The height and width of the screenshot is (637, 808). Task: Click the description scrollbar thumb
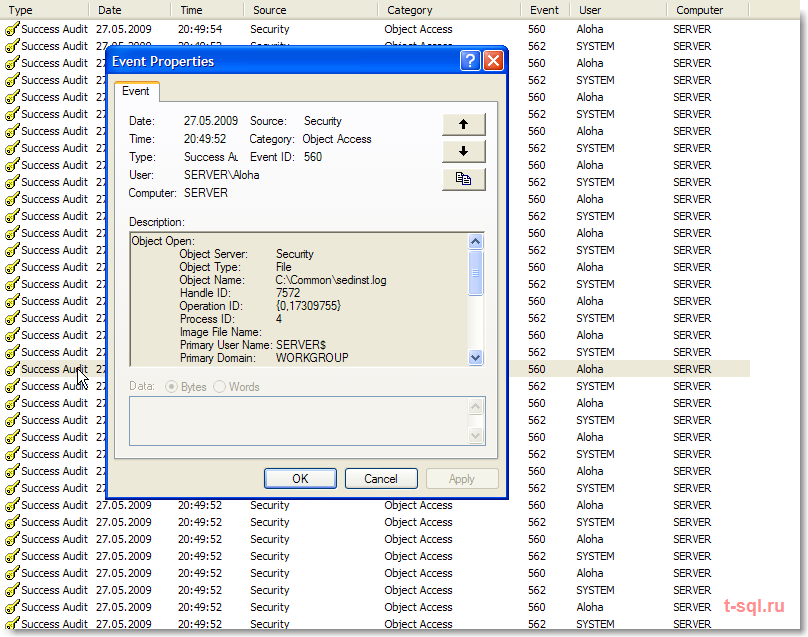475,273
